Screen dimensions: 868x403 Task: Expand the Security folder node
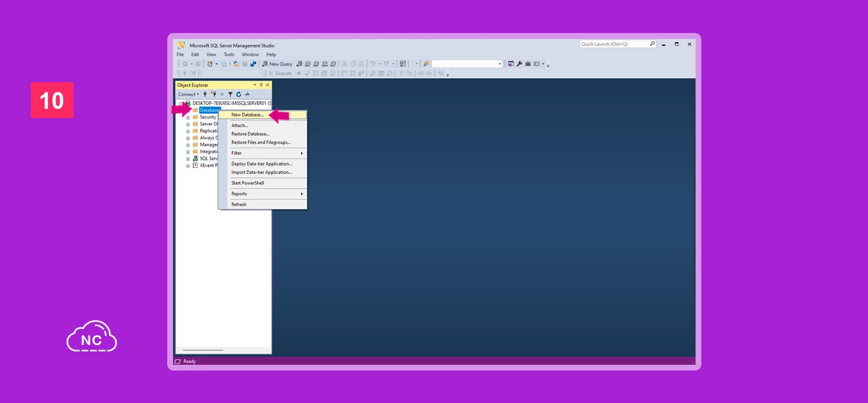tap(187, 117)
